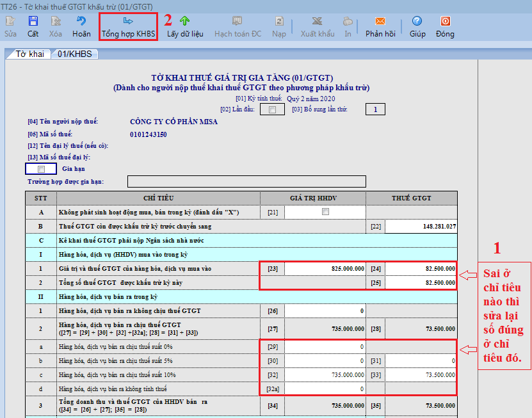Open help with Giúp icon

417,21
